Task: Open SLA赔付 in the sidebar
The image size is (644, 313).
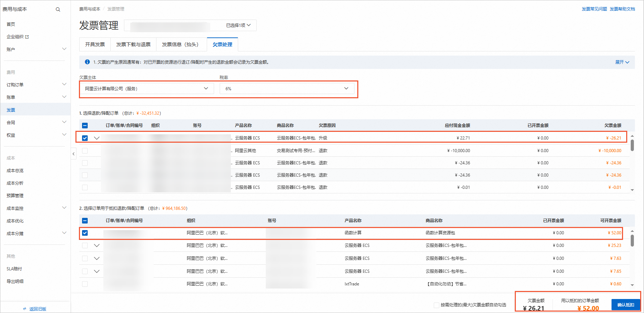Action: 14,269
